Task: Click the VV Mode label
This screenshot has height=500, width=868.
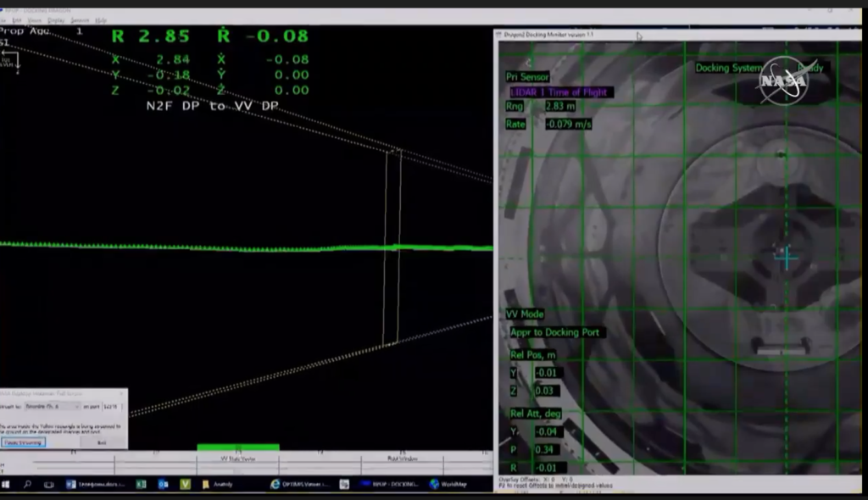Action: point(525,314)
